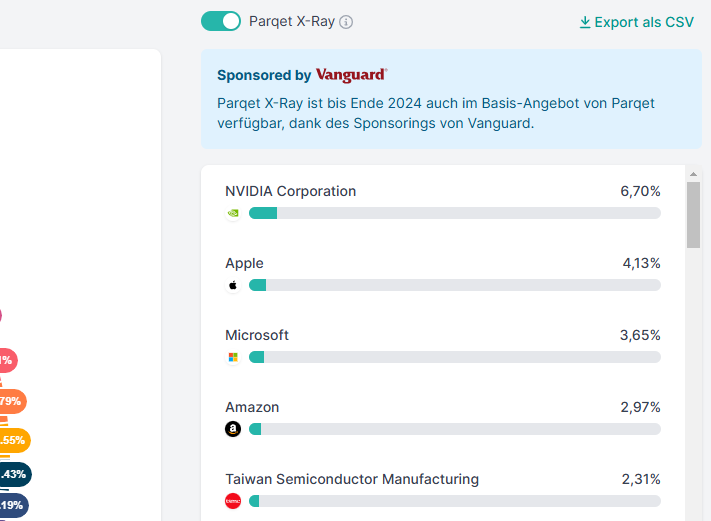This screenshot has height=521, width=711.
Task: Click the holdings list scrollbar thumb
Action: coord(693,215)
